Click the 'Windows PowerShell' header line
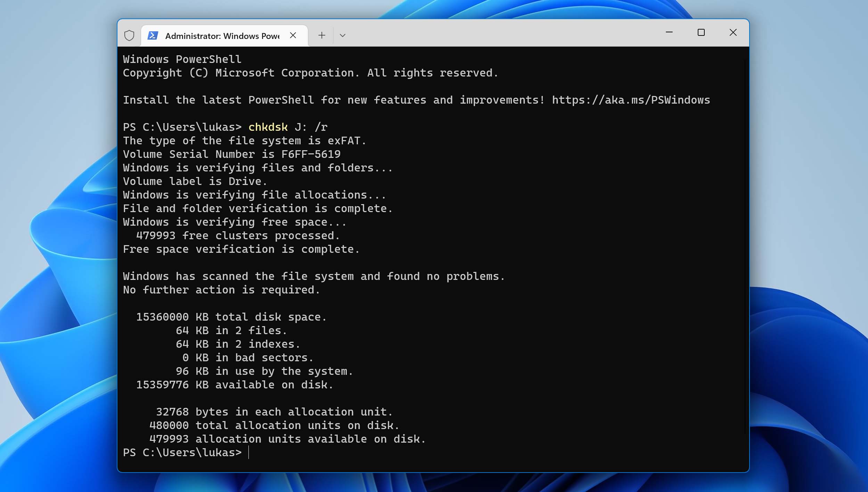The height and width of the screenshot is (492, 868). point(182,59)
